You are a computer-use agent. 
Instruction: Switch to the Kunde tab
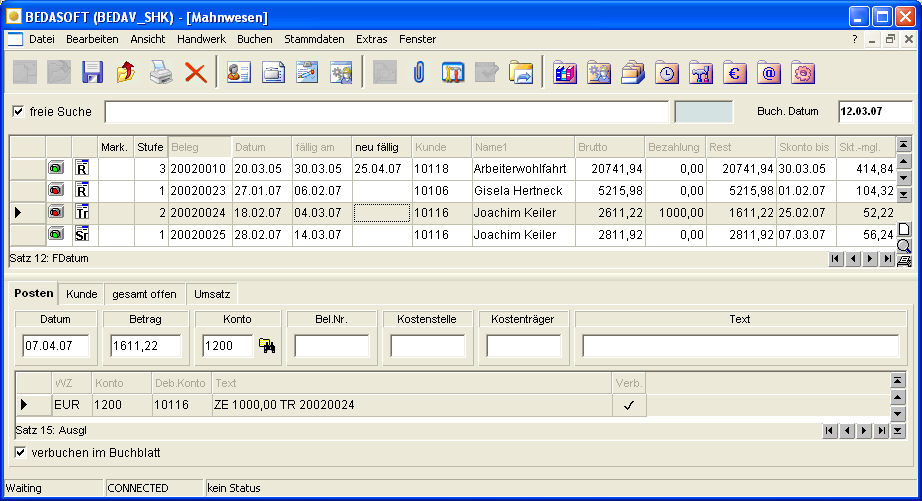click(82, 294)
